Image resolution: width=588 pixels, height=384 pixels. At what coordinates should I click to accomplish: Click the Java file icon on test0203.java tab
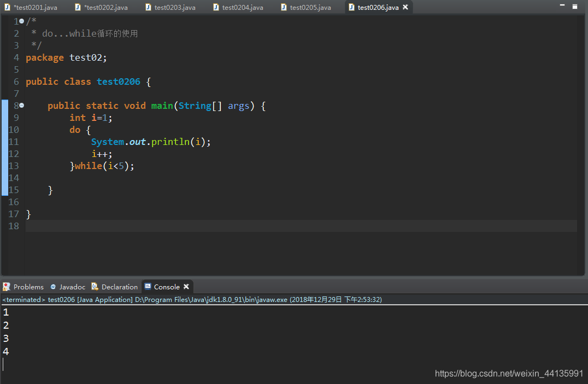[x=148, y=7]
